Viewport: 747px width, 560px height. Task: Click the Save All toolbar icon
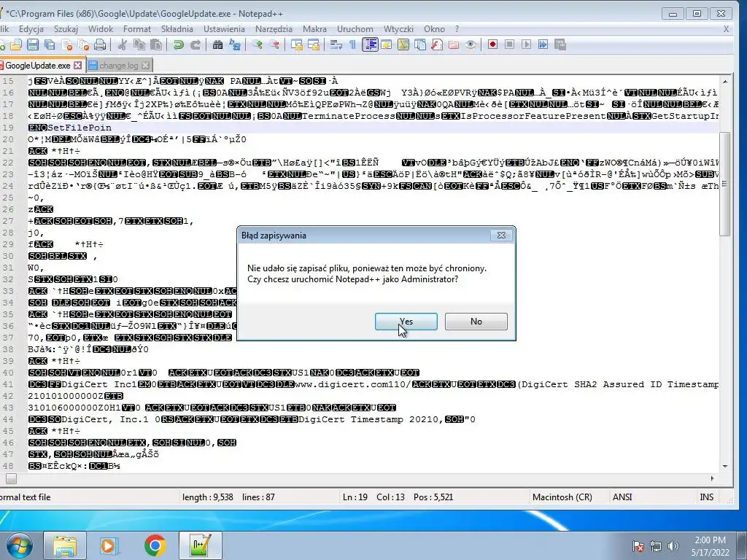50,44
